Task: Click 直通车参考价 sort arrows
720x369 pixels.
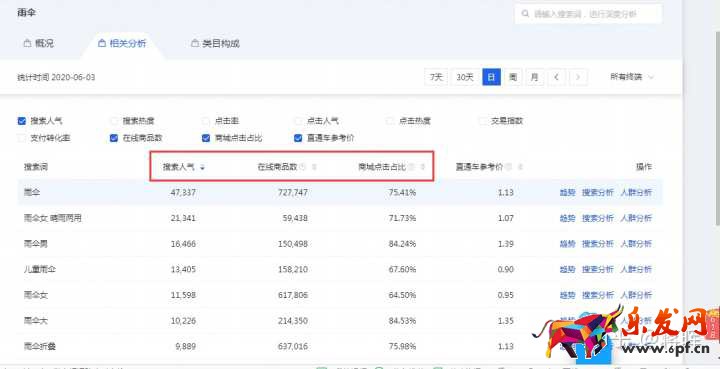Action: (520, 167)
